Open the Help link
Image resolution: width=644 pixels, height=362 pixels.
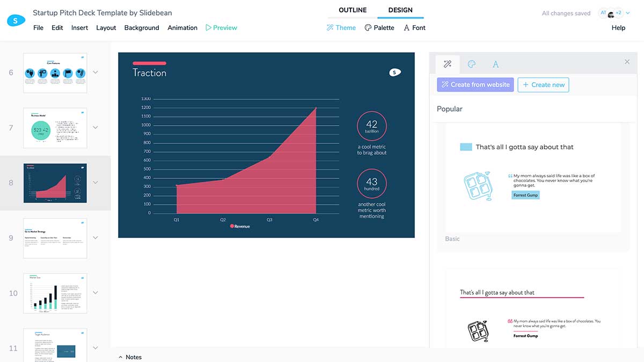pyautogui.click(x=618, y=27)
